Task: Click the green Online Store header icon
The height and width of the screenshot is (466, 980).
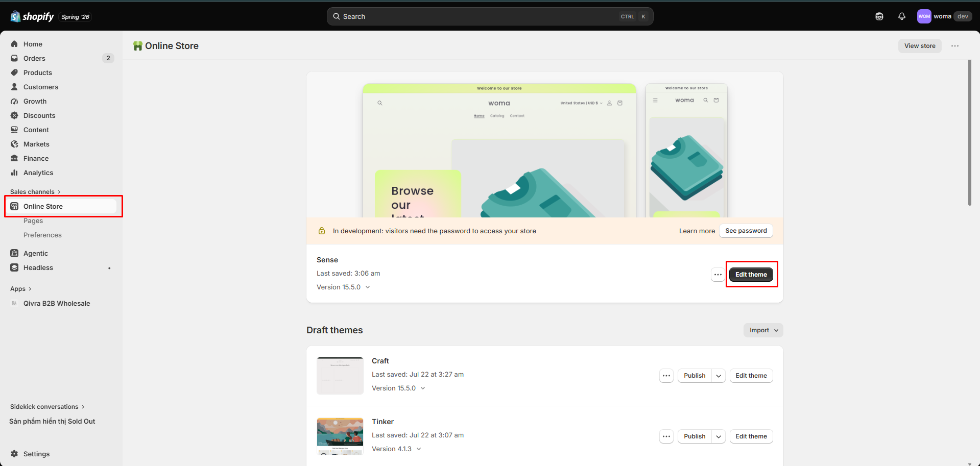Action: point(137,46)
